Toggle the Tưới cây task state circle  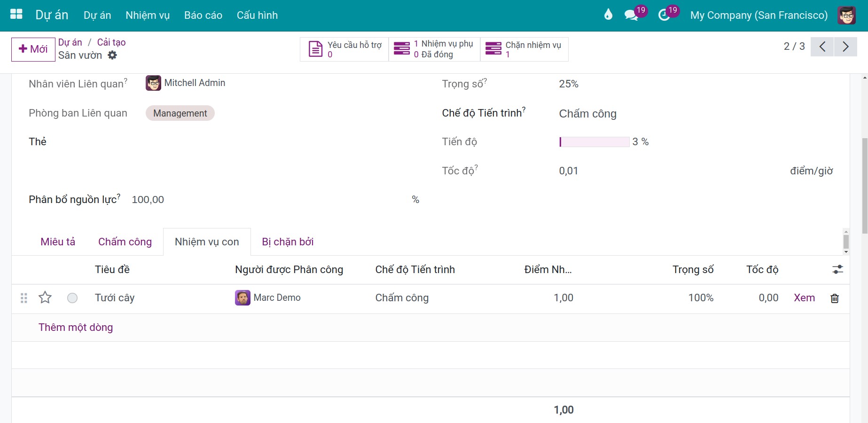[72, 298]
